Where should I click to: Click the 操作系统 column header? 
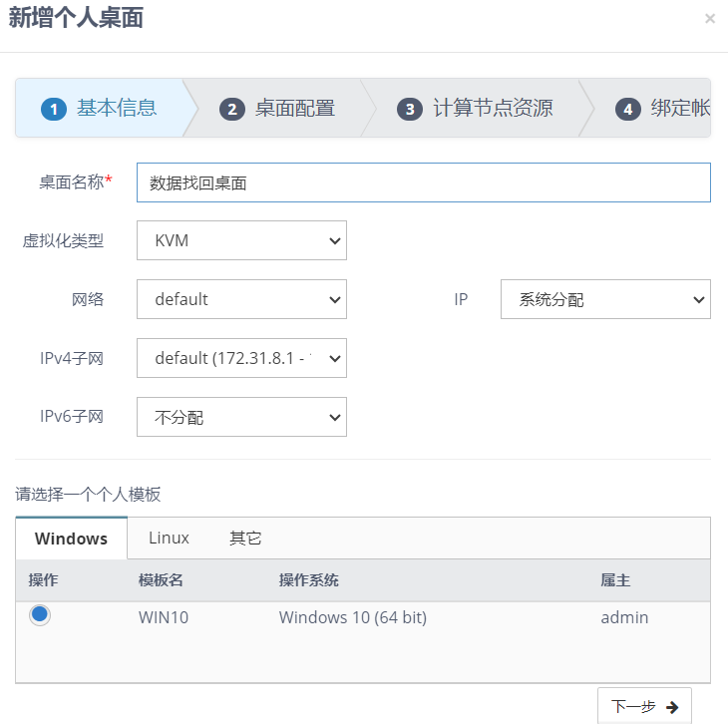click(308, 580)
